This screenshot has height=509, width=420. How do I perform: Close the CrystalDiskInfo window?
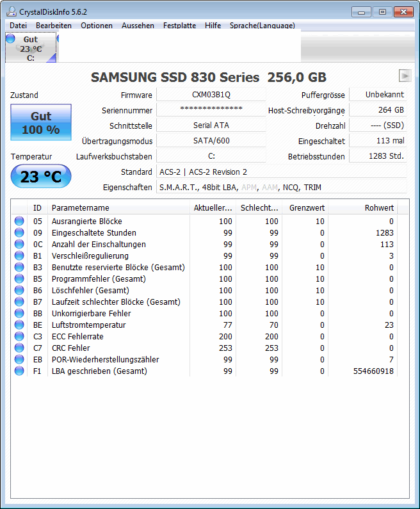pyautogui.click(x=403, y=12)
